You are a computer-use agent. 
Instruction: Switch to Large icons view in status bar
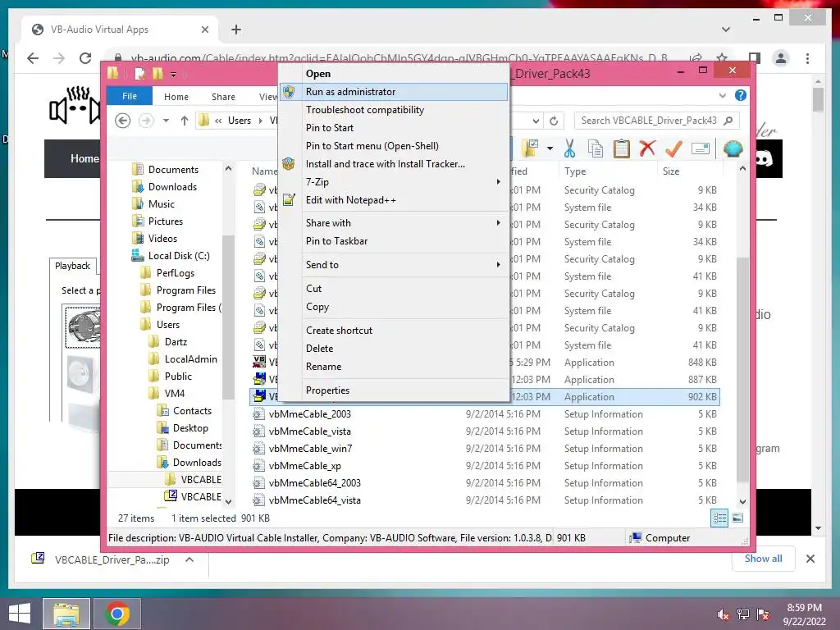[737, 518]
